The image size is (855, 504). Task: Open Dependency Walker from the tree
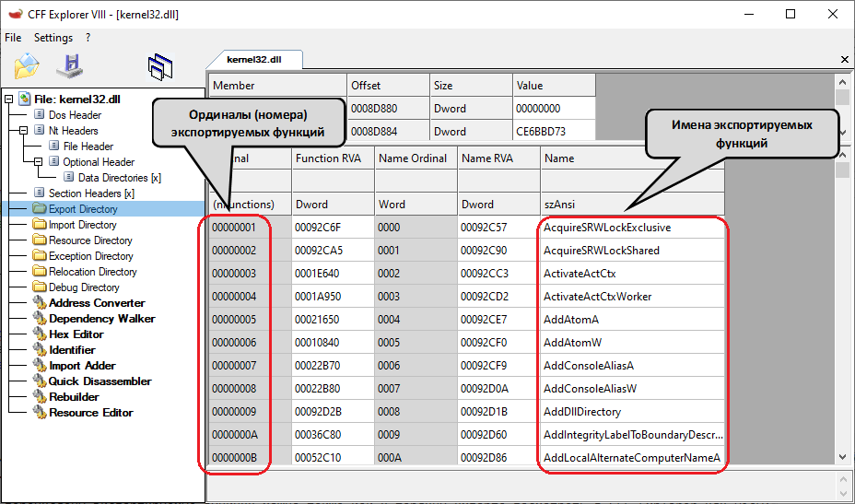102,318
